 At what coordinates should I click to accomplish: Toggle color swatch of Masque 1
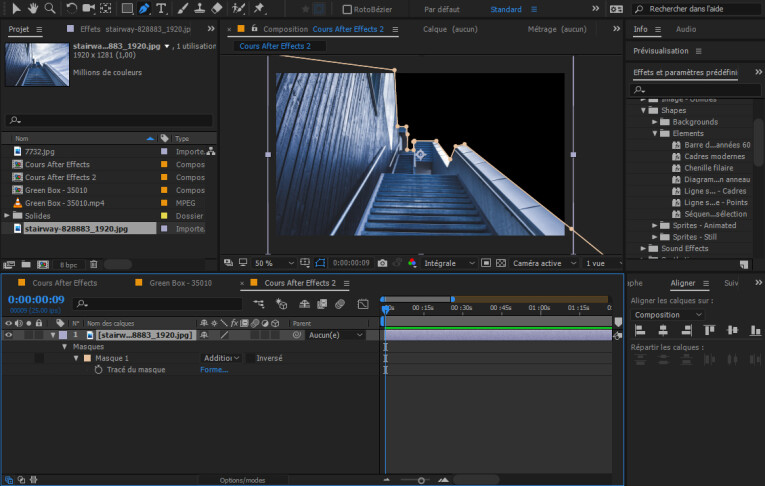pyautogui.click(x=87, y=358)
